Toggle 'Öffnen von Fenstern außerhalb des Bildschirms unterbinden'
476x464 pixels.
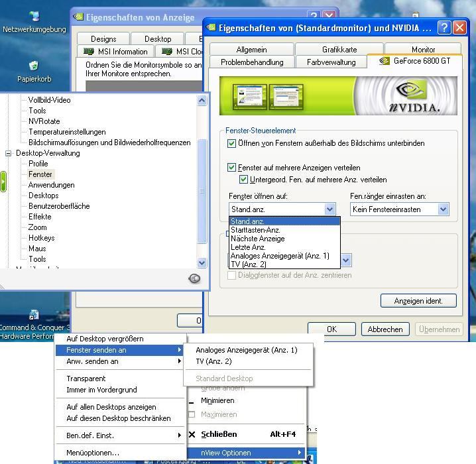(231, 143)
